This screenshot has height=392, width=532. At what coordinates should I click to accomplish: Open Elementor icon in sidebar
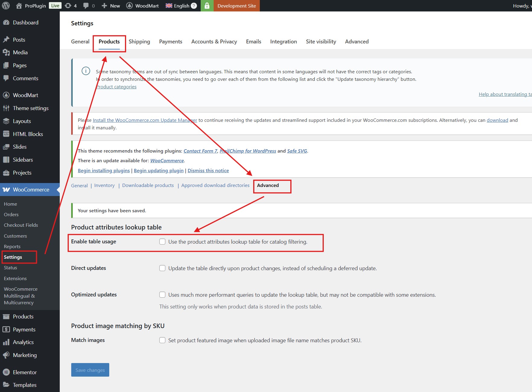(6, 372)
